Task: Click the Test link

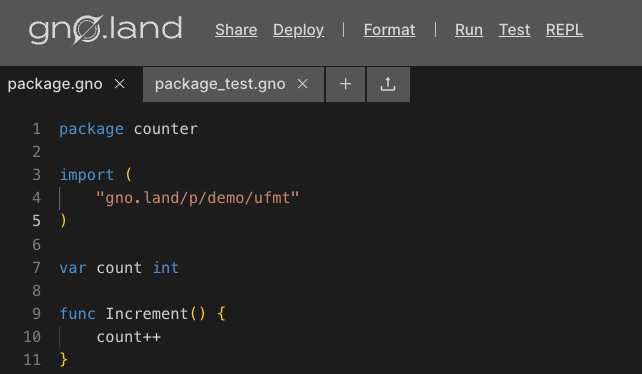Action: point(514,30)
